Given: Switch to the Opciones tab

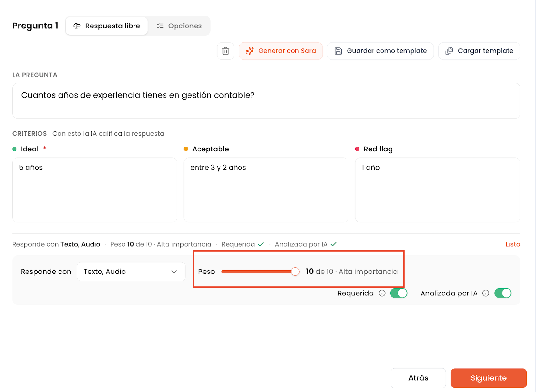Looking at the screenshot, I should [x=179, y=26].
